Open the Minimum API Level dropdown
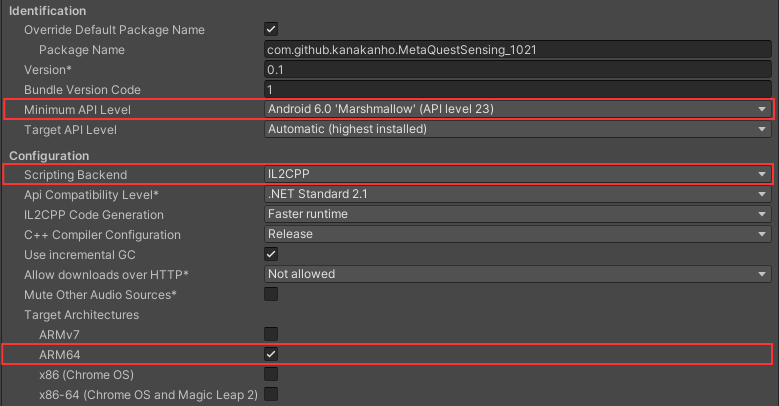 [x=516, y=108]
